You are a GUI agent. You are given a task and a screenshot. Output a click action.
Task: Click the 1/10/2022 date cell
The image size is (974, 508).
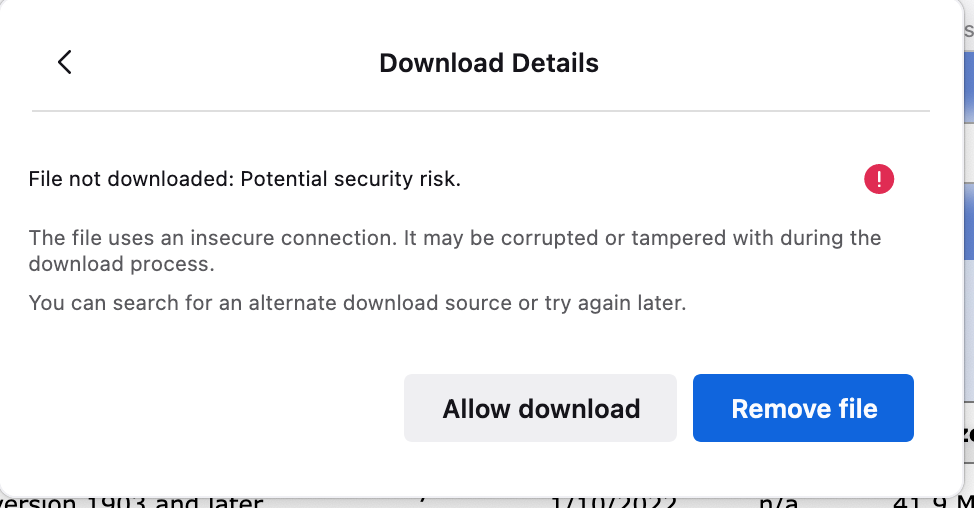[614, 502]
